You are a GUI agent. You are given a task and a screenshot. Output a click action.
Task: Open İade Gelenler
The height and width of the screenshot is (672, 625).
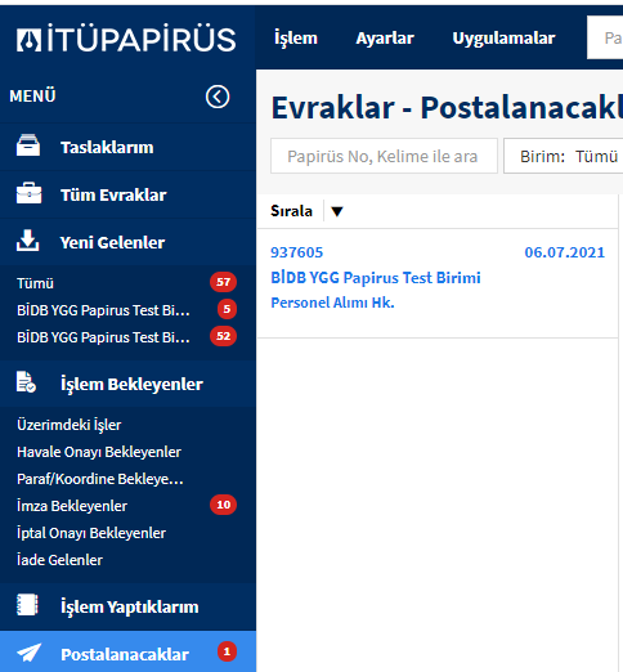tap(60, 560)
